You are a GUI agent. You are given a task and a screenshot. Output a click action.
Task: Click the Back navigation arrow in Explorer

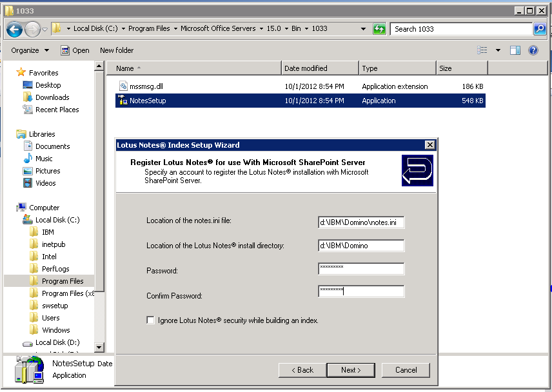coord(14,29)
